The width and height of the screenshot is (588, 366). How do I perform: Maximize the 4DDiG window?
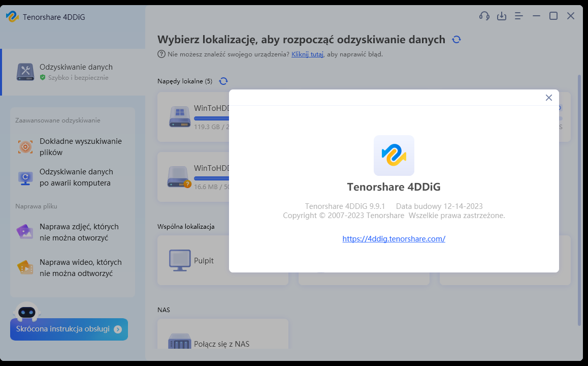pyautogui.click(x=553, y=16)
